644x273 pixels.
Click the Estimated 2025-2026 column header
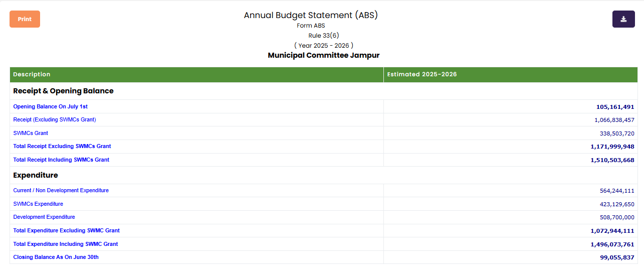tap(421, 74)
